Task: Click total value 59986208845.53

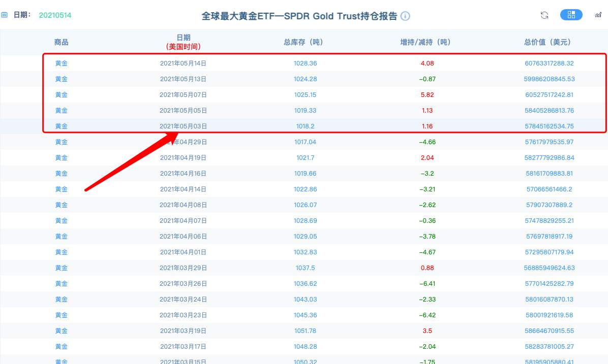Action: pyautogui.click(x=549, y=79)
